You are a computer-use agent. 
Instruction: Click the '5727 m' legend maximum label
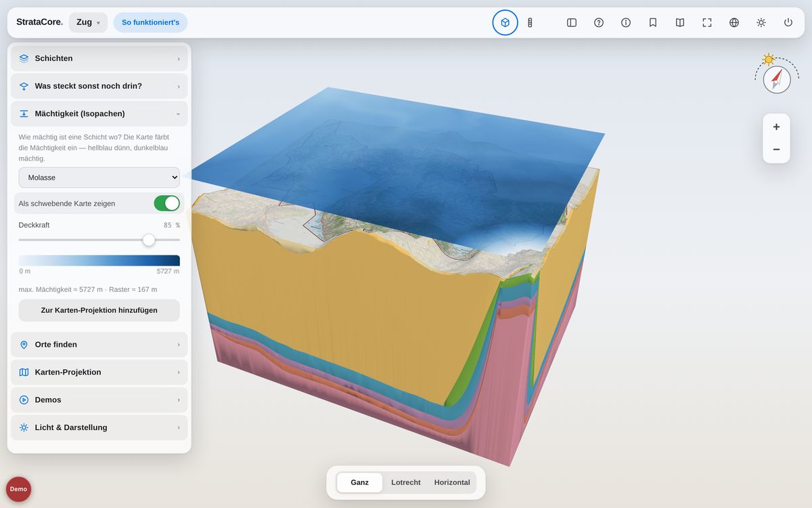(168, 271)
